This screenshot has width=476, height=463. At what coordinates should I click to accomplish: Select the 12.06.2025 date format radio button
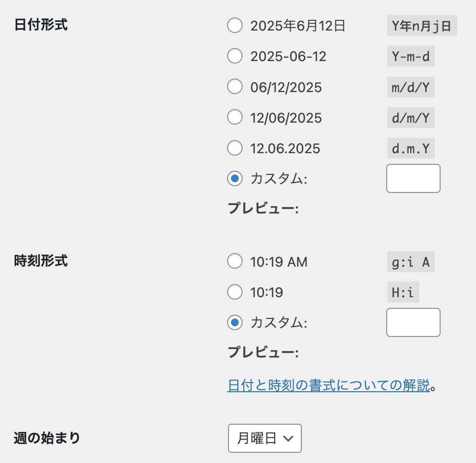(235, 148)
